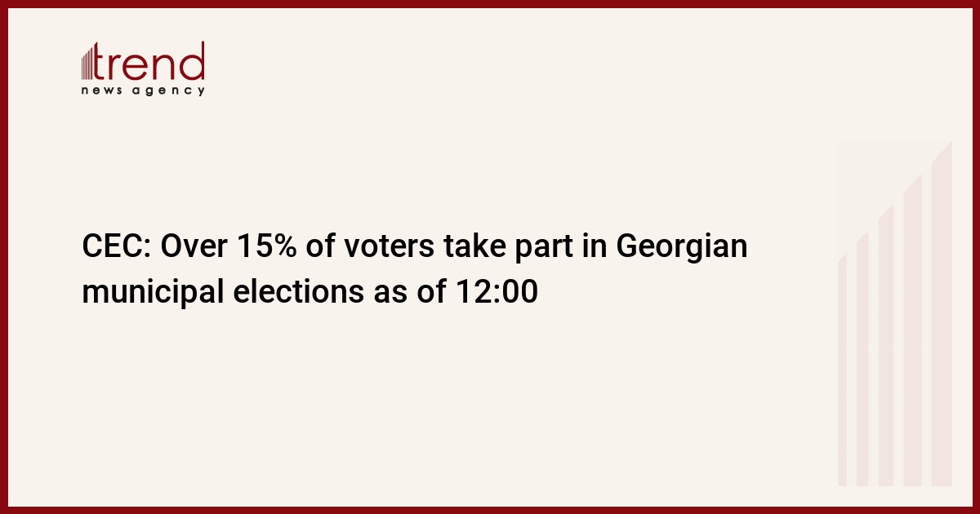Click the Trend logo bar icon
This screenshot has width=980, height=514.
click(88, 62)
